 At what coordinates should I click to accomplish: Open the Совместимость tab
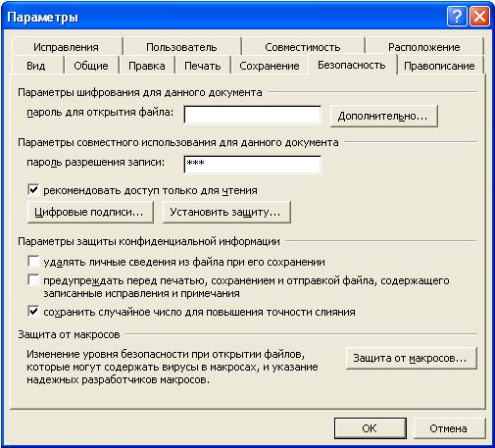click(x=303, y=47)
